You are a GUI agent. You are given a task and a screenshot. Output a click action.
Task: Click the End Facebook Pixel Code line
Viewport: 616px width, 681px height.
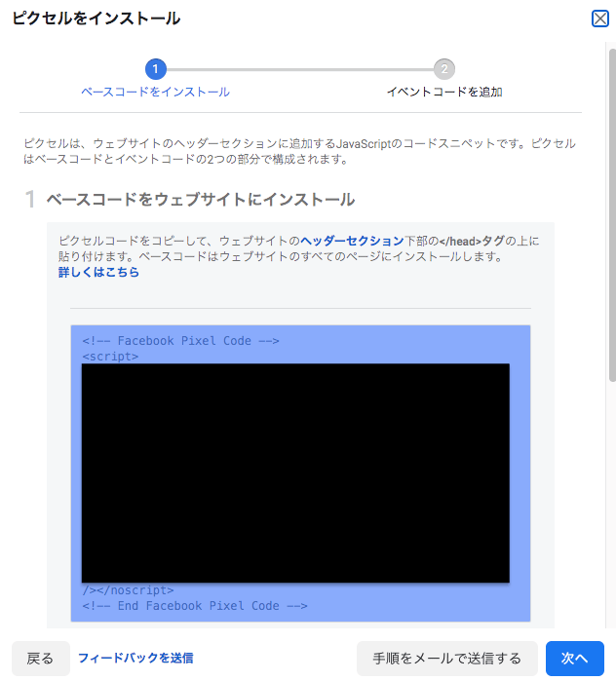[x=195, y=605]
